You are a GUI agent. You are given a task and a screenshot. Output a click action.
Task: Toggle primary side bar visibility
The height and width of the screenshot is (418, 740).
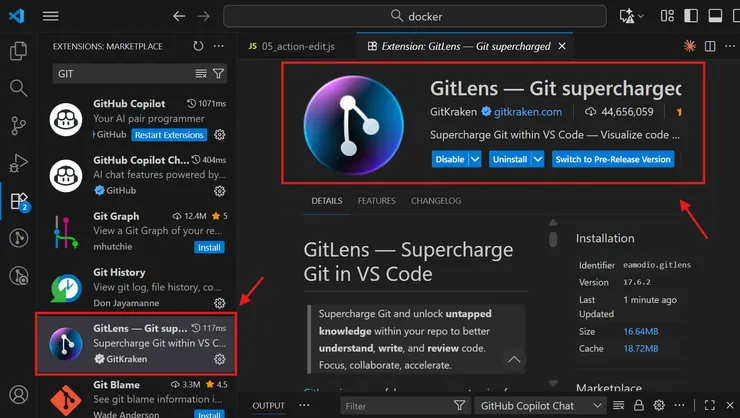tap(691, 16)
